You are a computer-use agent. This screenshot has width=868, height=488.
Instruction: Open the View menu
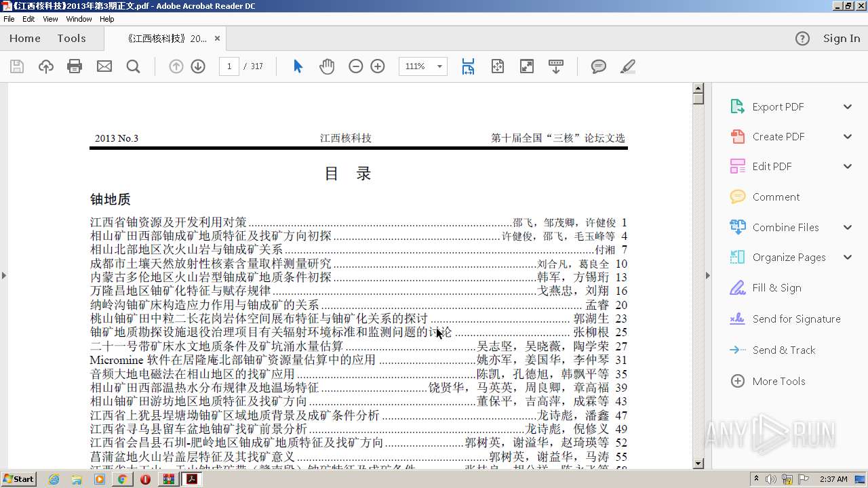50,19
